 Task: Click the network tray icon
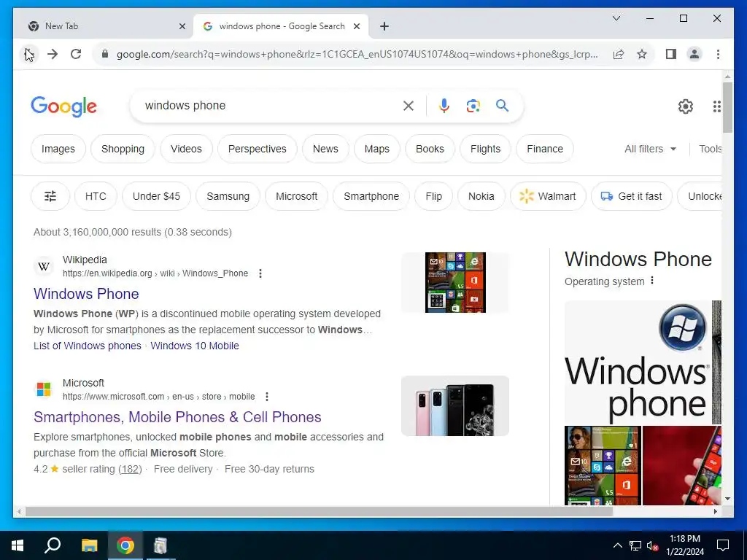point(635,545)
